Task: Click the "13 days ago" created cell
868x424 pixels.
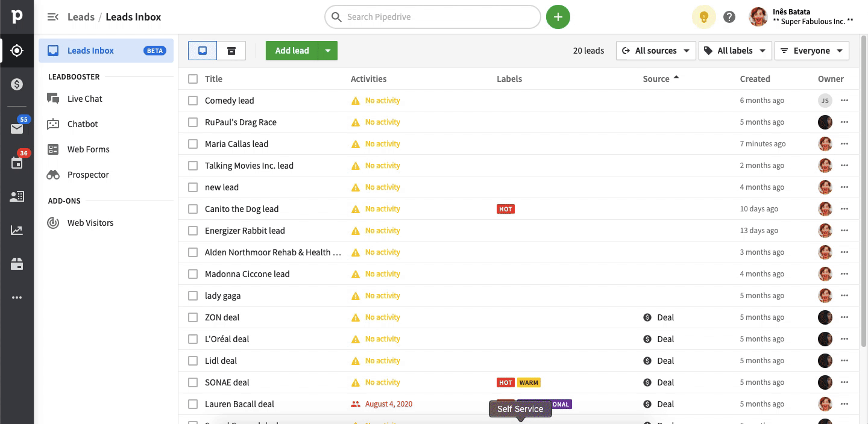Action: point(759,231)
